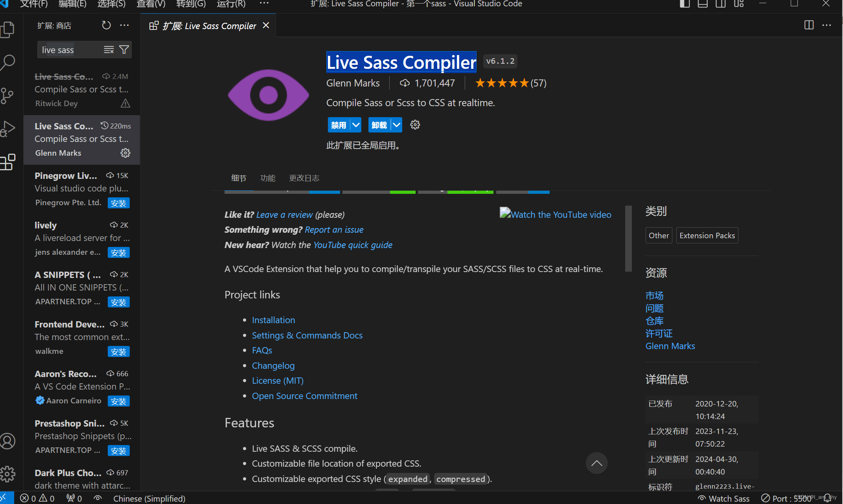Viewport: 843px width, 504px height.
Task: Switch to the 更改日志 changelog tab
Action: point(304,178)
